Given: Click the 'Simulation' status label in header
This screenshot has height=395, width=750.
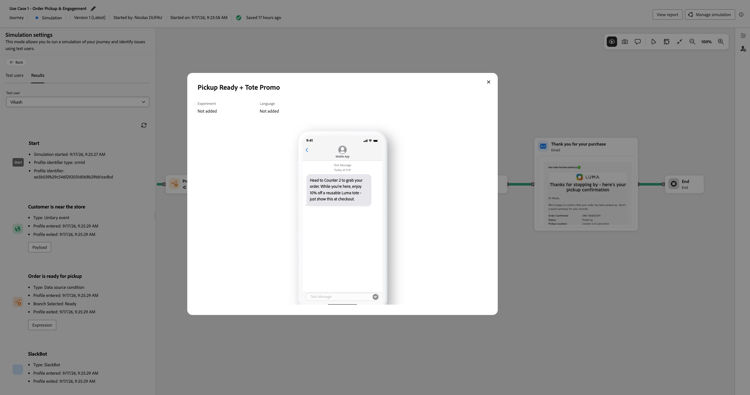Looking at the screenshot, I should pos(52,18).
